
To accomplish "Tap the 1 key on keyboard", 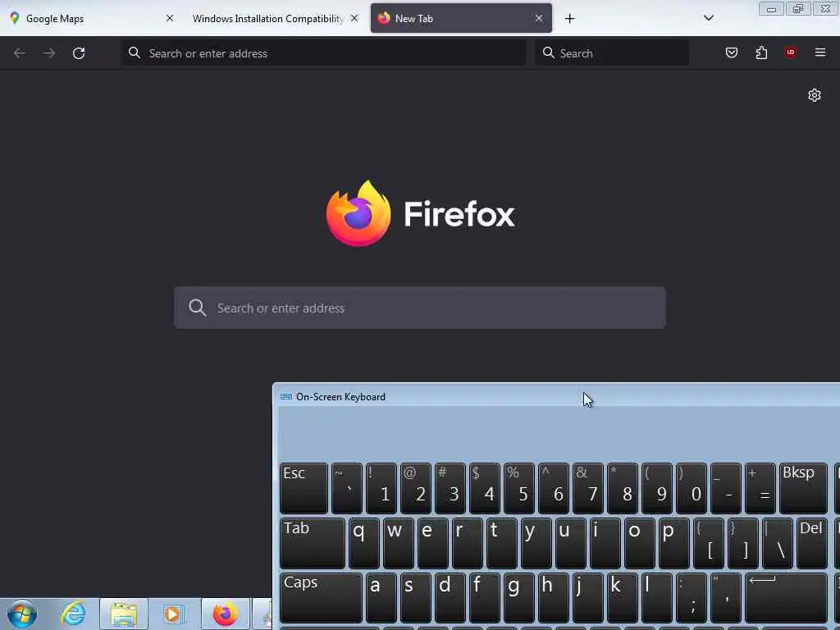I will (381, 489).
